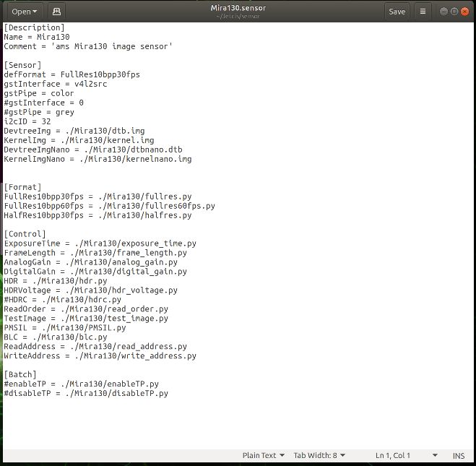This screenshot has width=476, height=466.
Task: Close the Mira130.sensor window
Action: click(x=464, y=12)
